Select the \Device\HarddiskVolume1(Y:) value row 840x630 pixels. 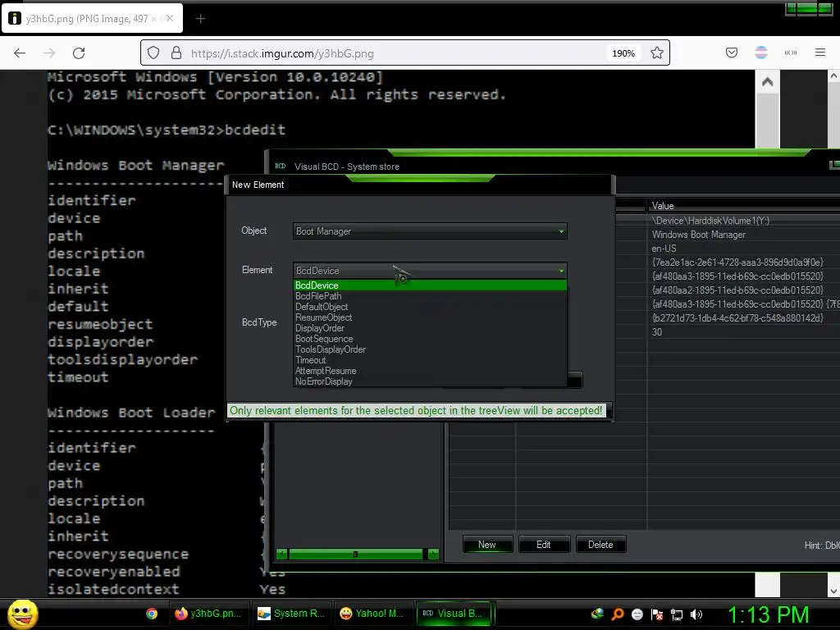point(743,220)
